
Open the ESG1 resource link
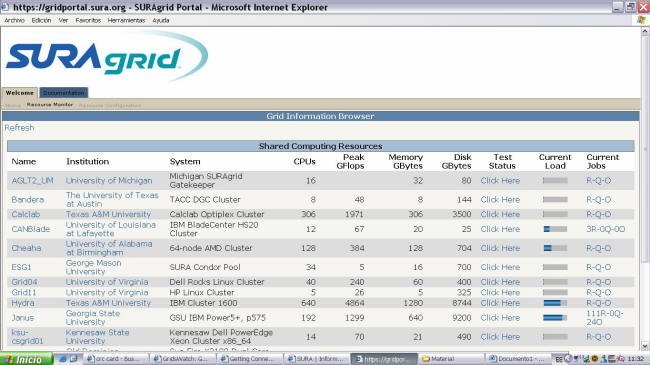click(21, 267)
